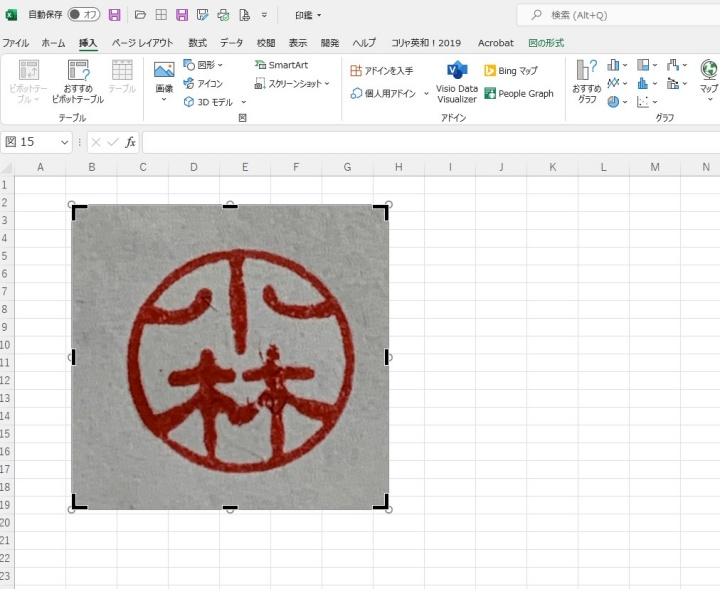Open the ファイル tab
This screenshot has height=589, width=720.
(x=16, y=43)
